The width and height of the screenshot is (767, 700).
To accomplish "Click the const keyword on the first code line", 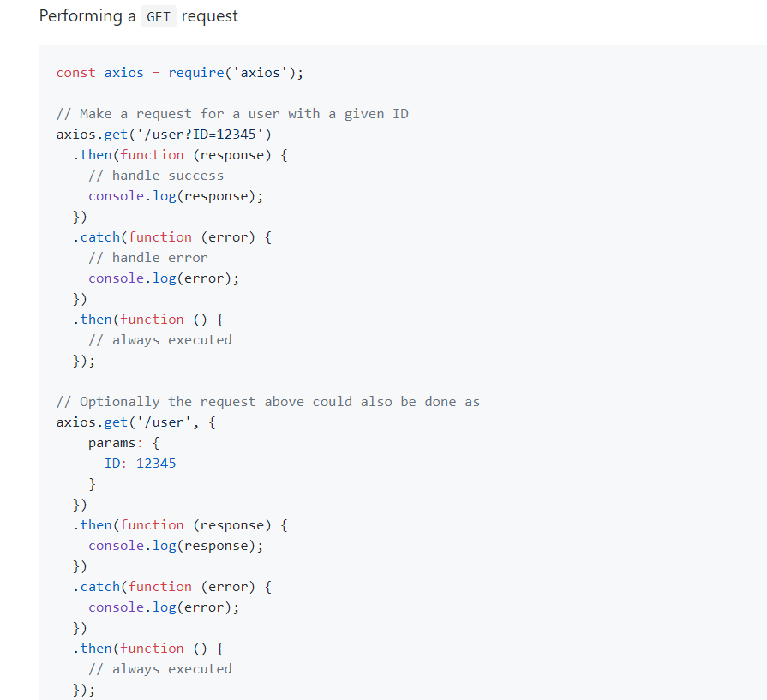I will (75, 73).
